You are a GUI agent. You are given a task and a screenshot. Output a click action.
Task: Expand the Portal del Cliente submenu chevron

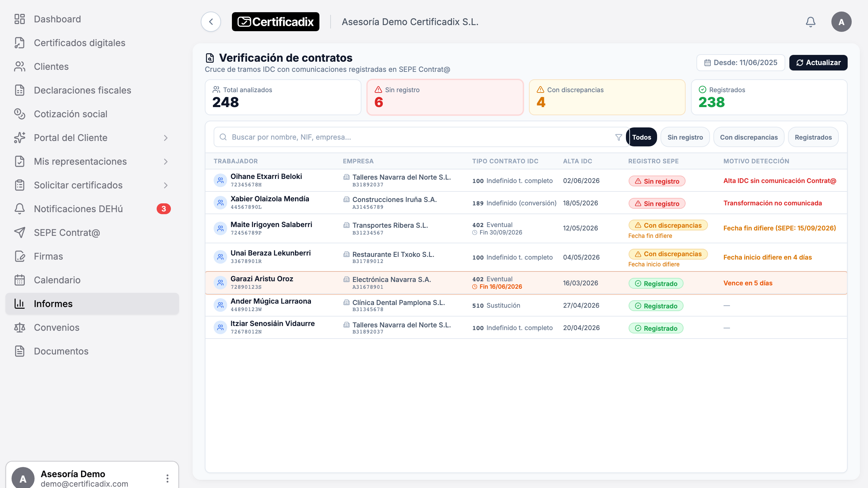click(165, 138)
